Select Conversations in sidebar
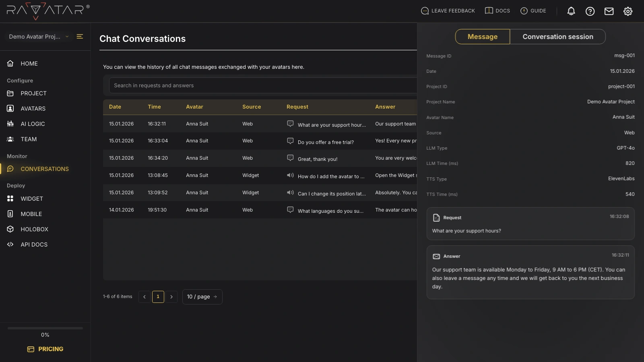Screen dimensions: 644x362 45,169
